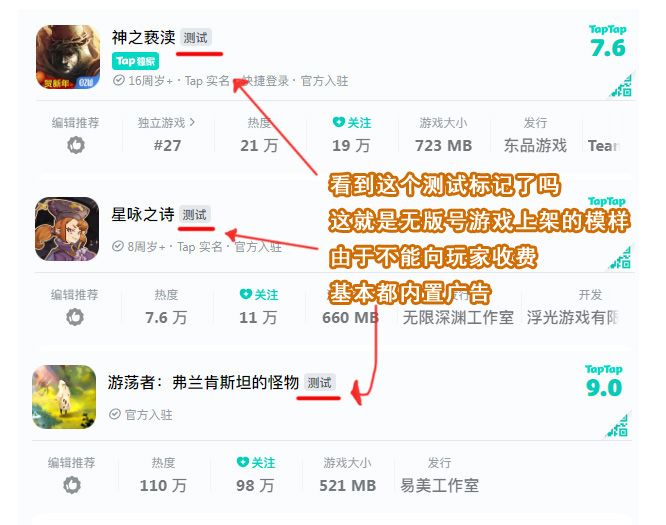Open the 易美工作室 publisher link
Viewport: 666px width, 525px height.
click(440, 485)
